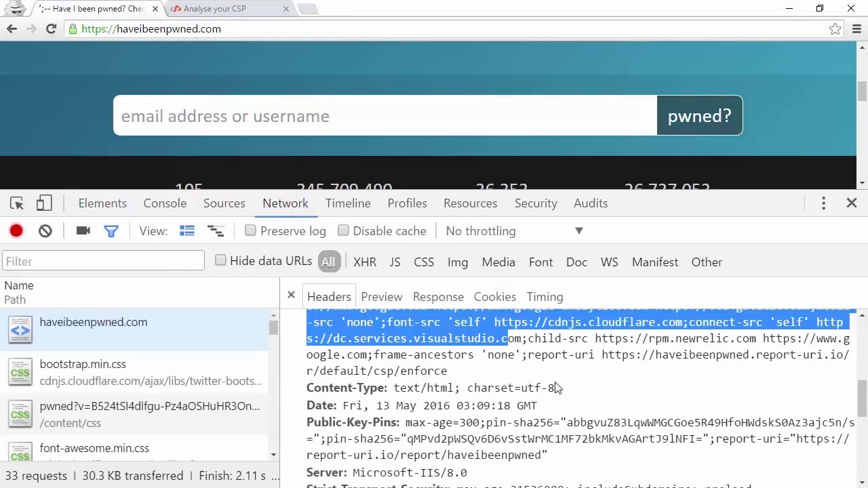This screenshot has width=868, height=488.
Task: Enable Disable cache checkbox
Action: (x=343, y=230)
